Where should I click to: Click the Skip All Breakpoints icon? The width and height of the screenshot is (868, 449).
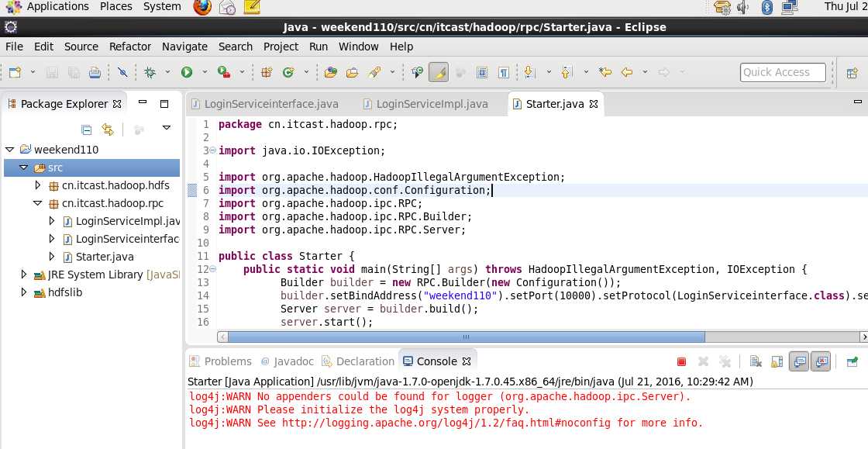[123, 72]
